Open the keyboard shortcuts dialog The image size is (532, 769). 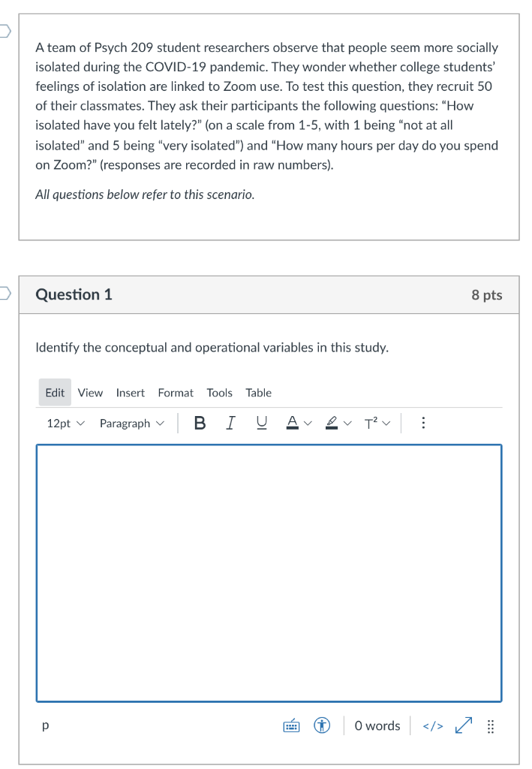click(x=290, y=725)
